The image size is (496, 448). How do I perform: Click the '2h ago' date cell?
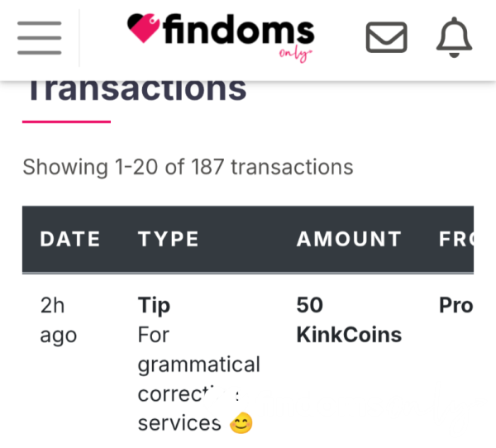[59, 320]
